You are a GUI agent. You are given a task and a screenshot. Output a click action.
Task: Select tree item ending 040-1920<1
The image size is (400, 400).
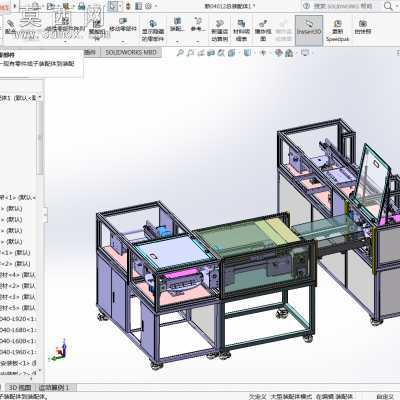click(18, 319)
